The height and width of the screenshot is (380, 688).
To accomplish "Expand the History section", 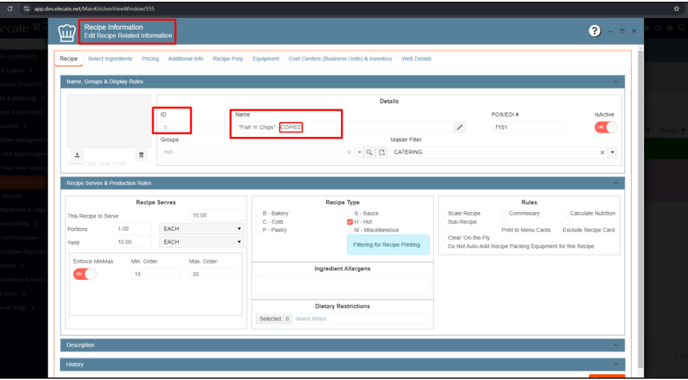I will click(615, 365).
